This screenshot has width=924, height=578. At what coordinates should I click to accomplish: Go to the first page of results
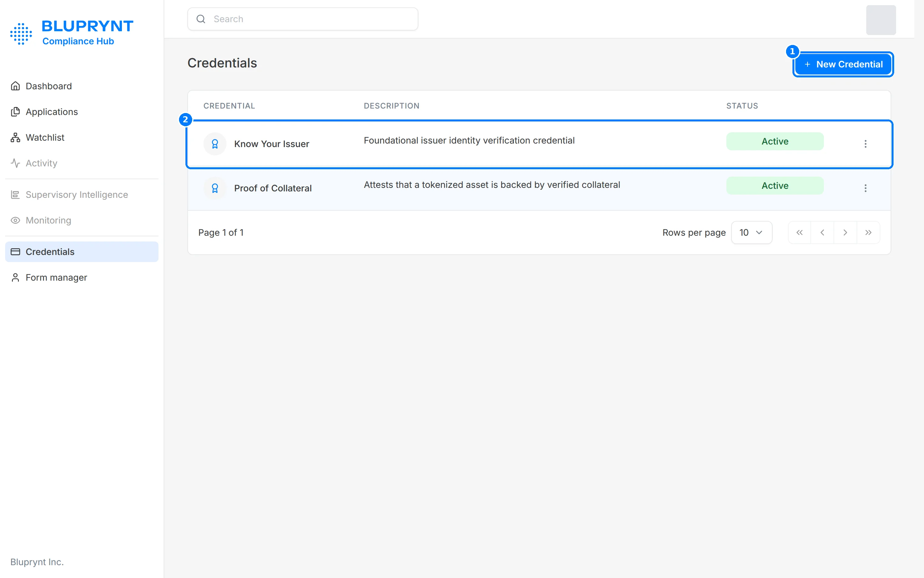[x=800, y=232]
